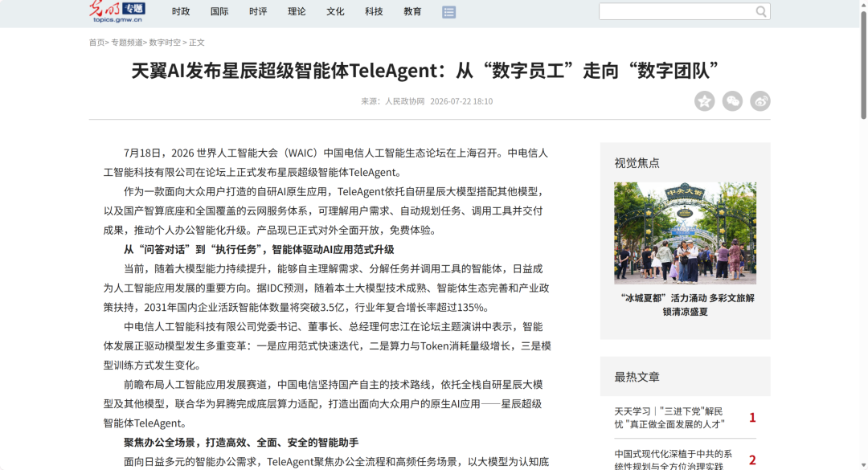Click the 最热文章 section heading
Image resolution: width=868 pixels, height=470 pixels.
[x=637, y=377]
